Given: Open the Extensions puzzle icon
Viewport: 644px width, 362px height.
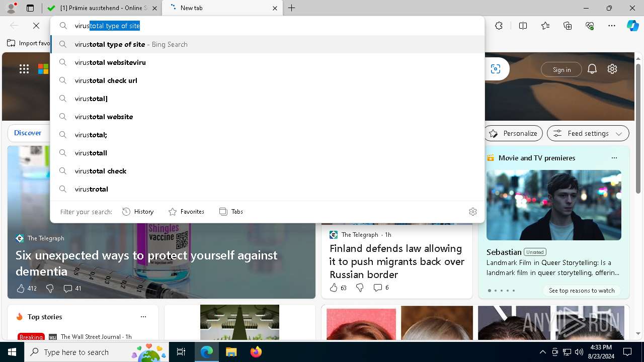Looking at the screenshot, I should point(499,26).
